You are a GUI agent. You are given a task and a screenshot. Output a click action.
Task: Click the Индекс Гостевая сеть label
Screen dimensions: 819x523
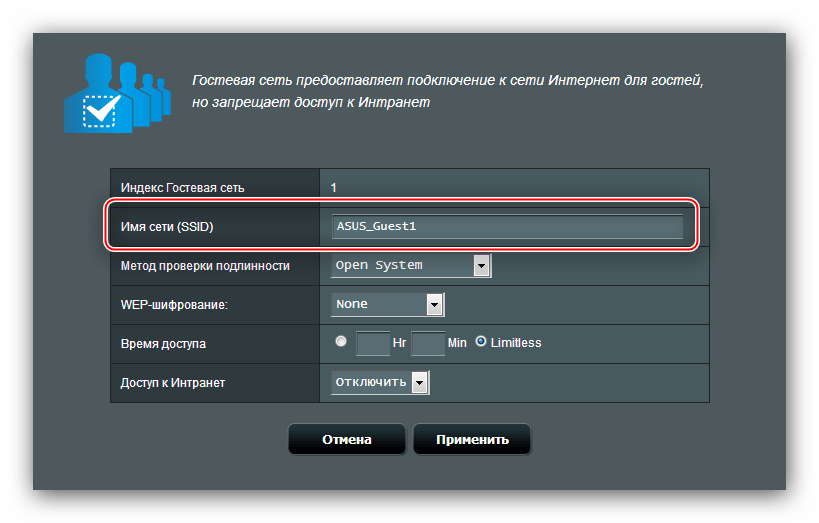(x=182, y=188)
